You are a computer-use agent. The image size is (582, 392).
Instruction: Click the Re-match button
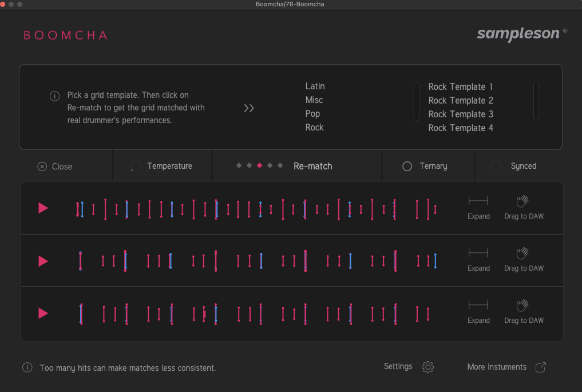[x=312, y=167]
